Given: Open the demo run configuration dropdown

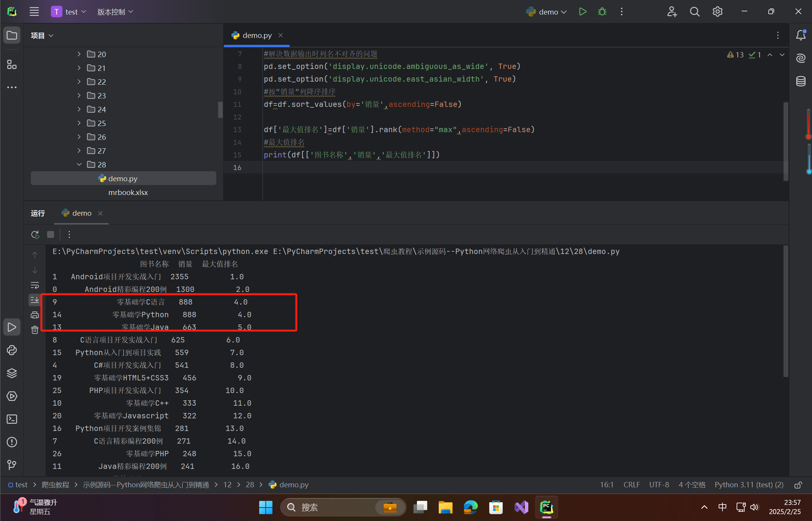Looking at the screenshot, I should 546,11.
